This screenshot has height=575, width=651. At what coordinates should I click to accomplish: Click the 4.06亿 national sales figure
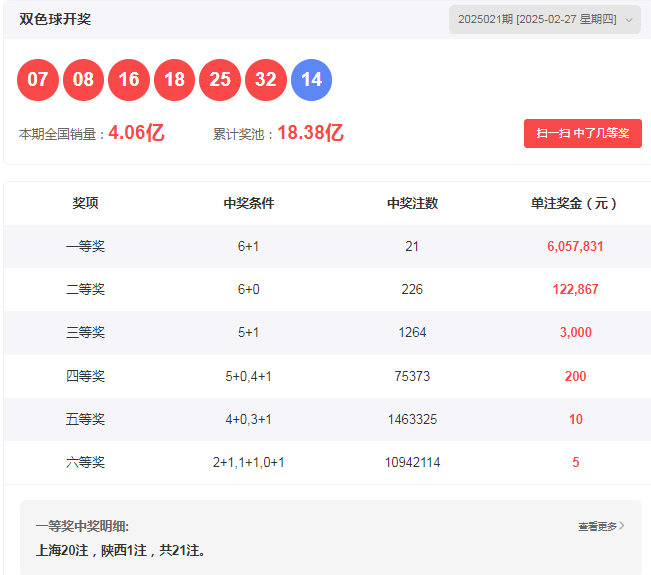(x=136, y=133)
